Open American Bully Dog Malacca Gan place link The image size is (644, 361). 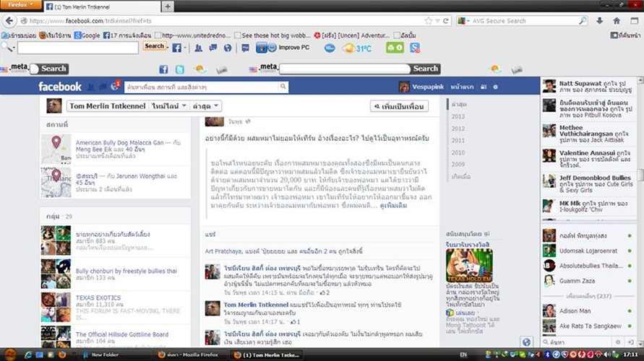coord(119,143)
